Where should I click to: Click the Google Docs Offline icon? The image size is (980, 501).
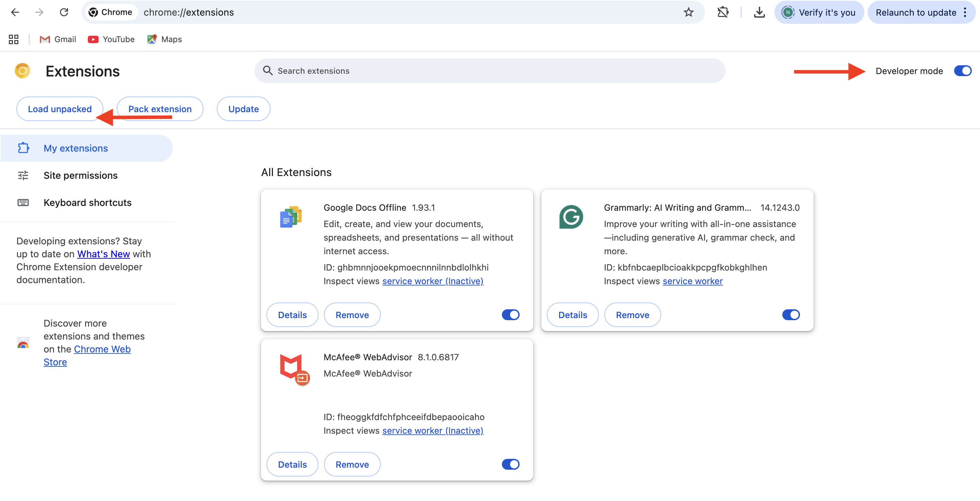[291, 217]
